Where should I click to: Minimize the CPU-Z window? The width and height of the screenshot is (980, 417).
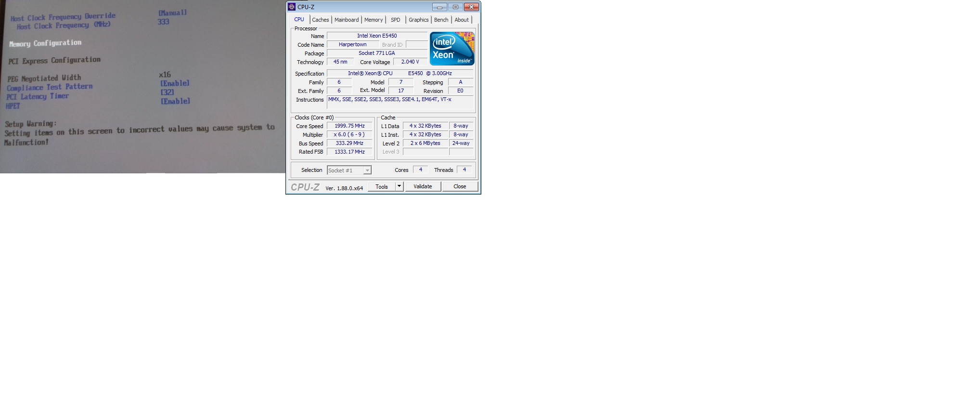[439, 7]
